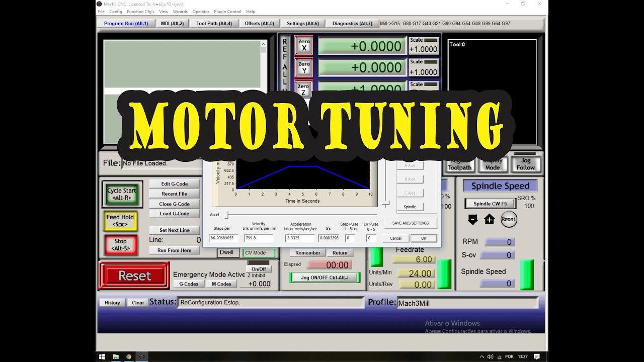
Task: Zero the X axis DRO
Action: click(x=304, y=45)
